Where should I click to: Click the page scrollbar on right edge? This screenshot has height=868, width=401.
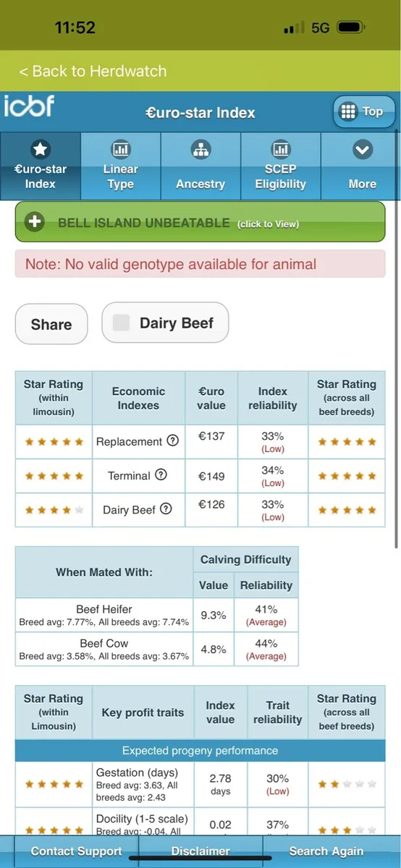(x=397, y=340)
